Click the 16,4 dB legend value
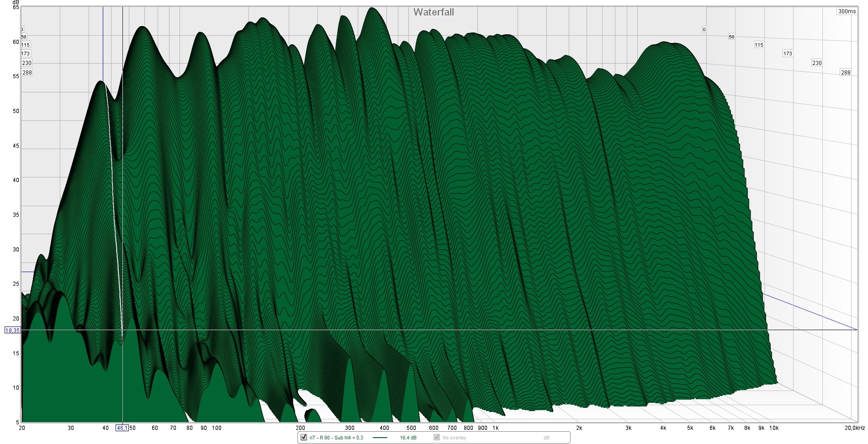 [408, 438]
